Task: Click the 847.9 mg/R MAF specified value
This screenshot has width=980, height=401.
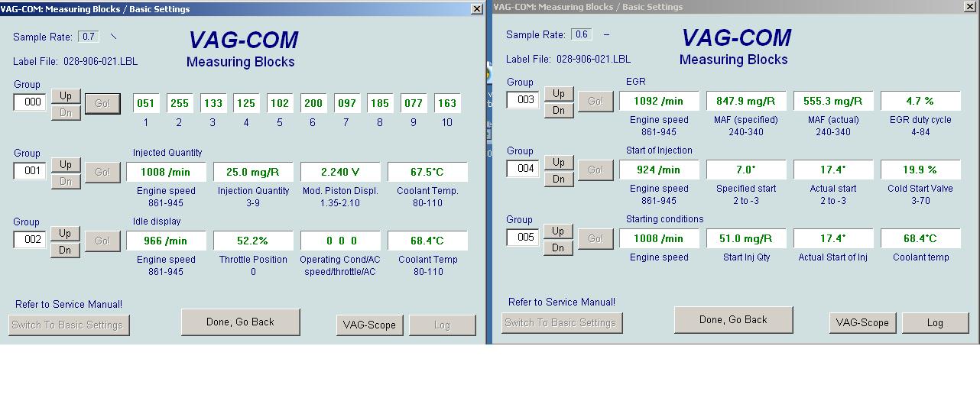Action: [746, 101]
